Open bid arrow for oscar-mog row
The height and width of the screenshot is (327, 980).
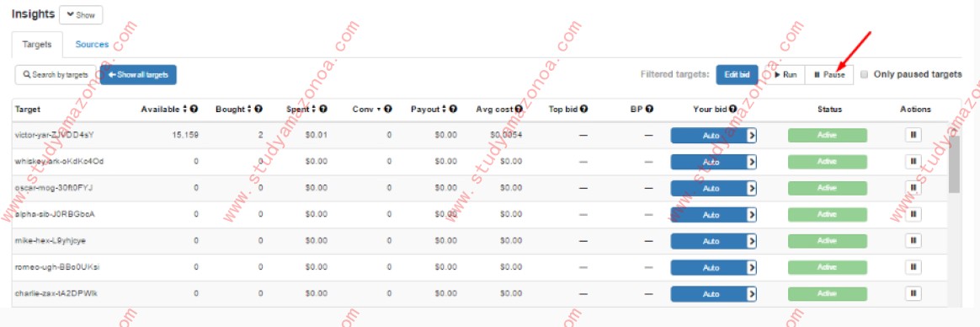click(x=752, y=188)
